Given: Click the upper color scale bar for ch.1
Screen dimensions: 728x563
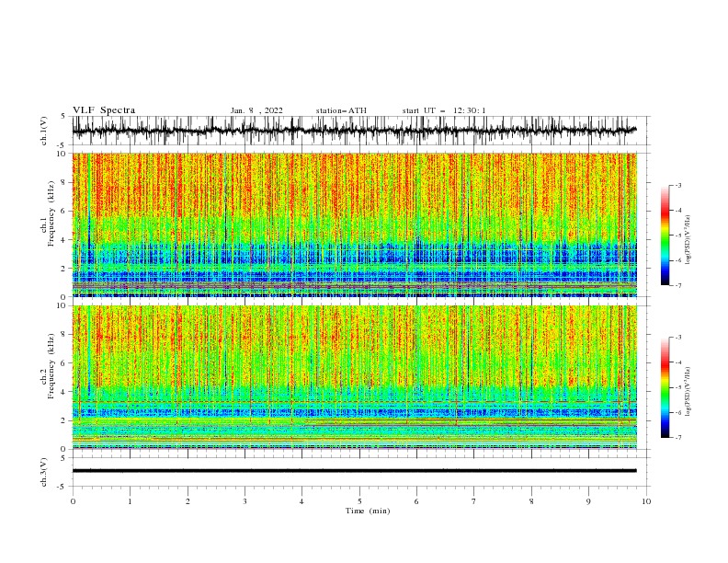Looking at the screenshot, I should [x=665, y=236].
